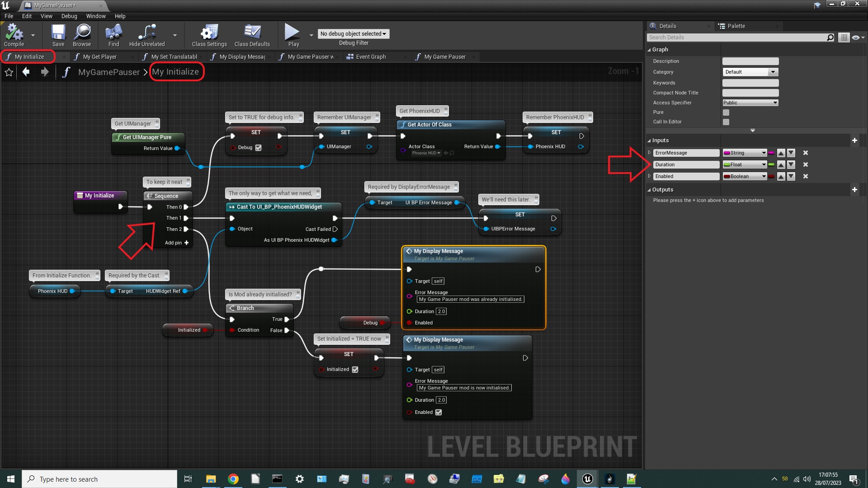Open Duration type dropdown showing Float
This screenshot has width=868, height=488.
[745, 164]
